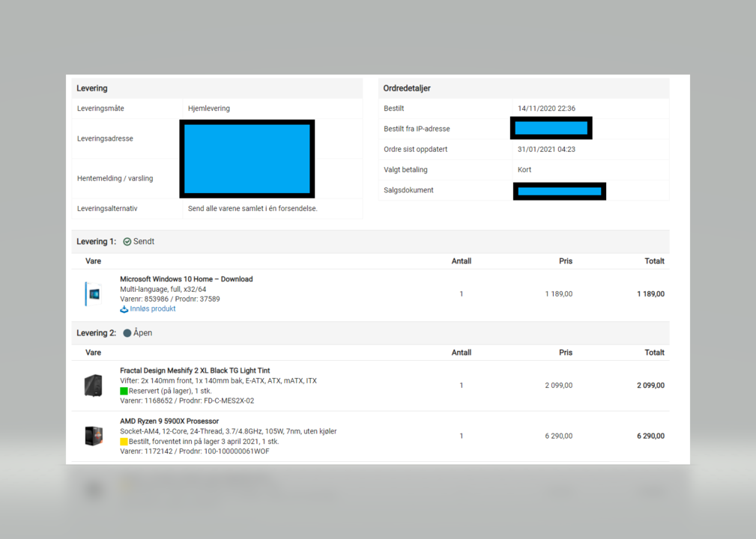Click 'Pris' column header under Levering 2
Viewport: 756px width, 539px height.
566,353
